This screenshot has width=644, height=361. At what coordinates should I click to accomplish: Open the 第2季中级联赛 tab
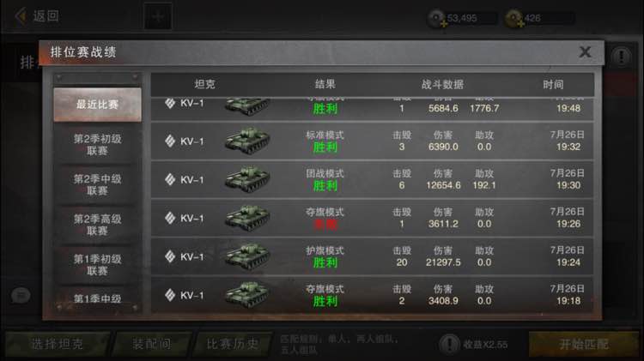(97, 184)
